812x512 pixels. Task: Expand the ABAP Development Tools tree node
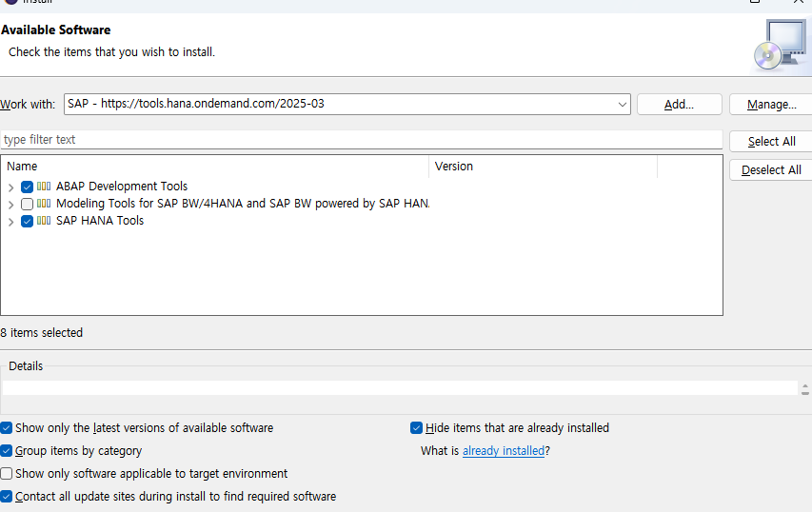[10, 187]
